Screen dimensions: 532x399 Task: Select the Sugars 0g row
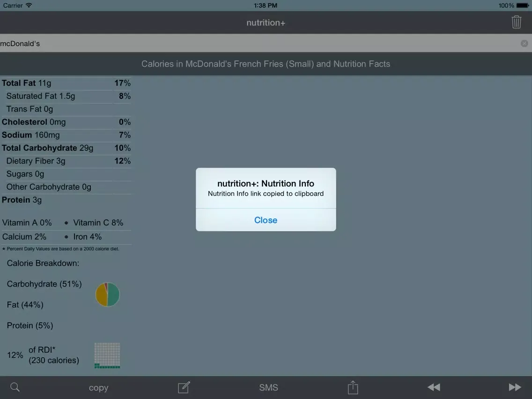(66, 174)
